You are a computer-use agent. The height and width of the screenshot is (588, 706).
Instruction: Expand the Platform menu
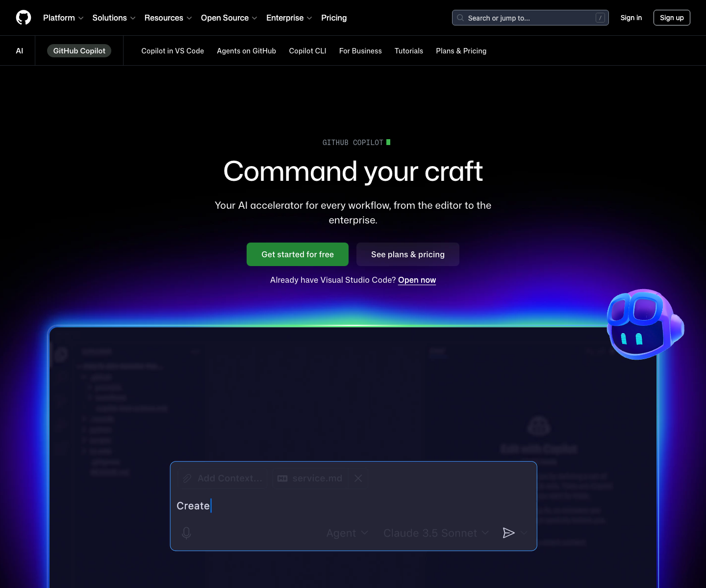point(63,18)
